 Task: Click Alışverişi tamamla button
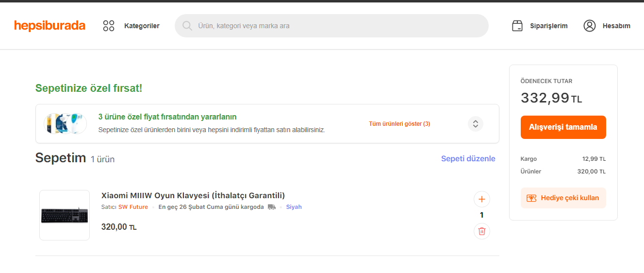click(x=563, y=127)
